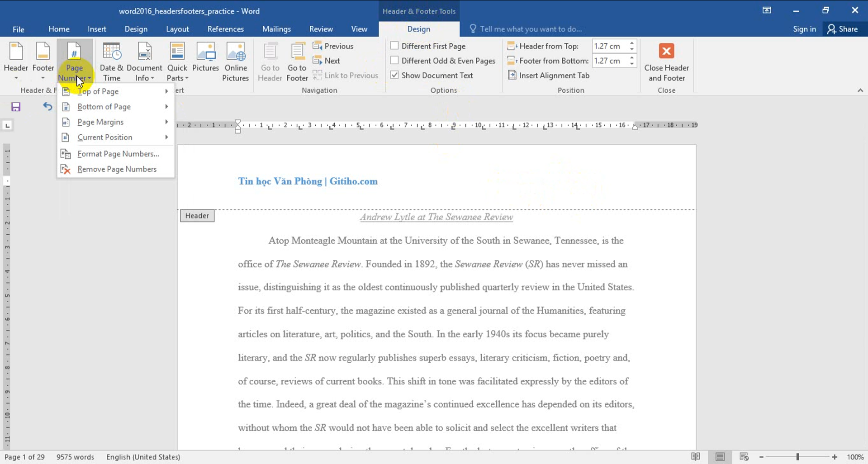Open the View tab
The height and width of the screenshot is (464, 868).
tap(359, 29)
